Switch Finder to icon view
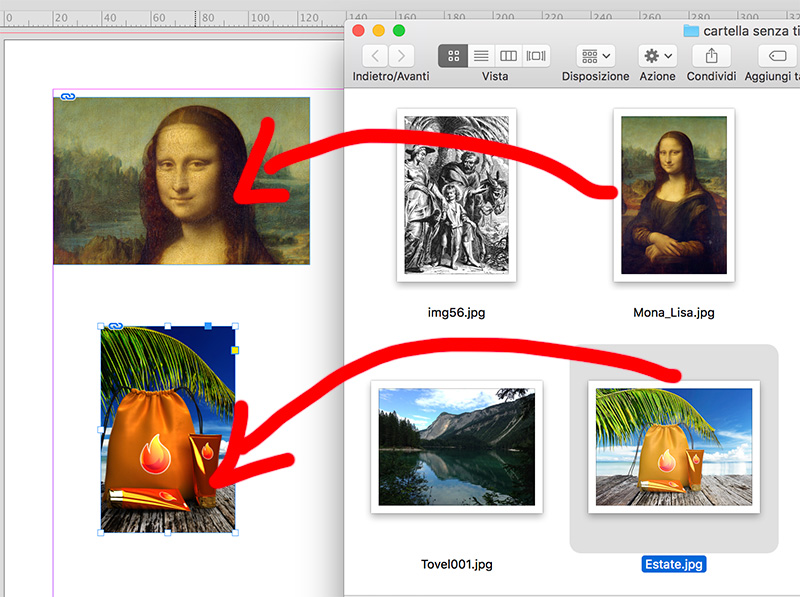The image size is (800, 597). click(x=453, y=56)
